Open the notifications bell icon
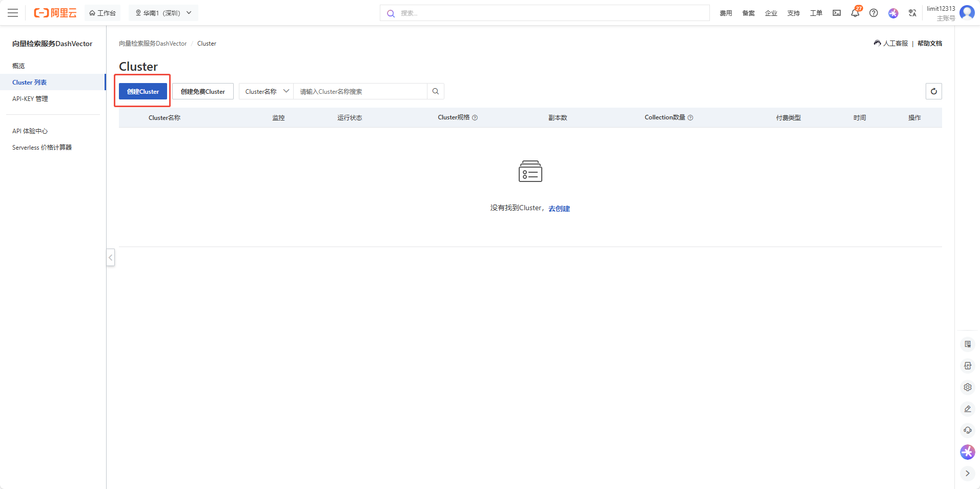Viewport: 980px width, 489px height. pyautogui.click(x=854, y=13)
